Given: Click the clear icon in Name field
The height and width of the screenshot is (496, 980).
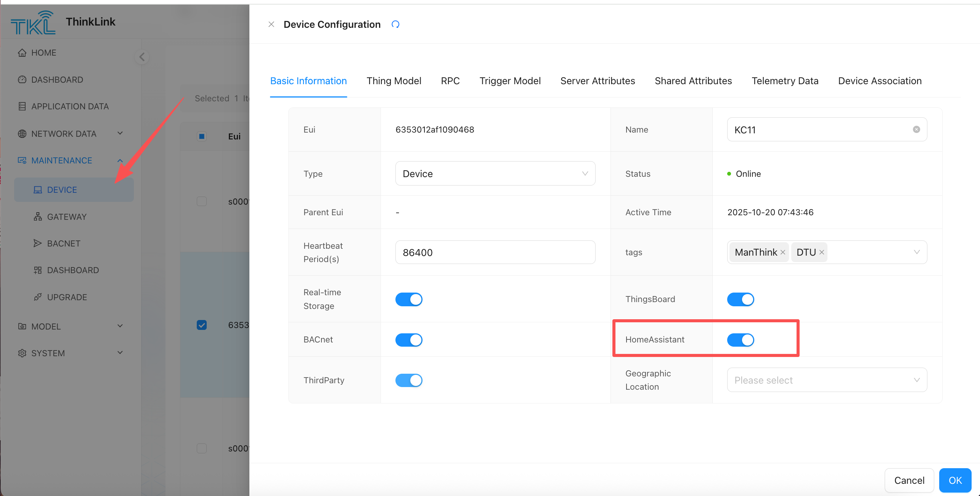Looking at the screenshot, I should tap(916, 130).
